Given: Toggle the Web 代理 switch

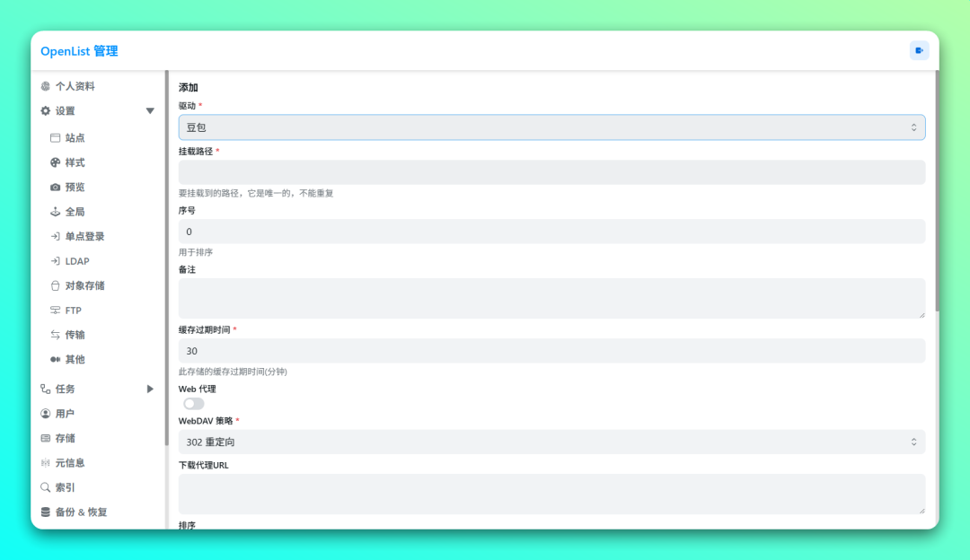Looking at the screenshot, I should pos(193,404).
